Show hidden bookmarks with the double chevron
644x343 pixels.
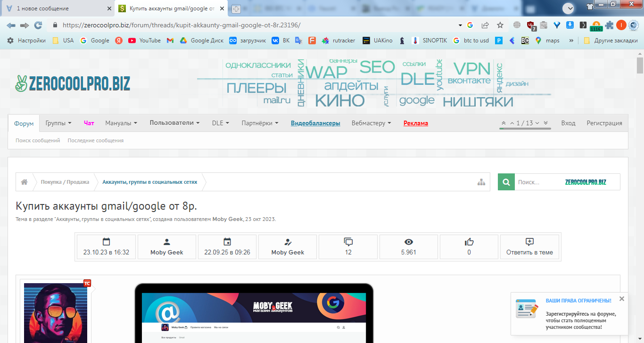coord(571,41)
